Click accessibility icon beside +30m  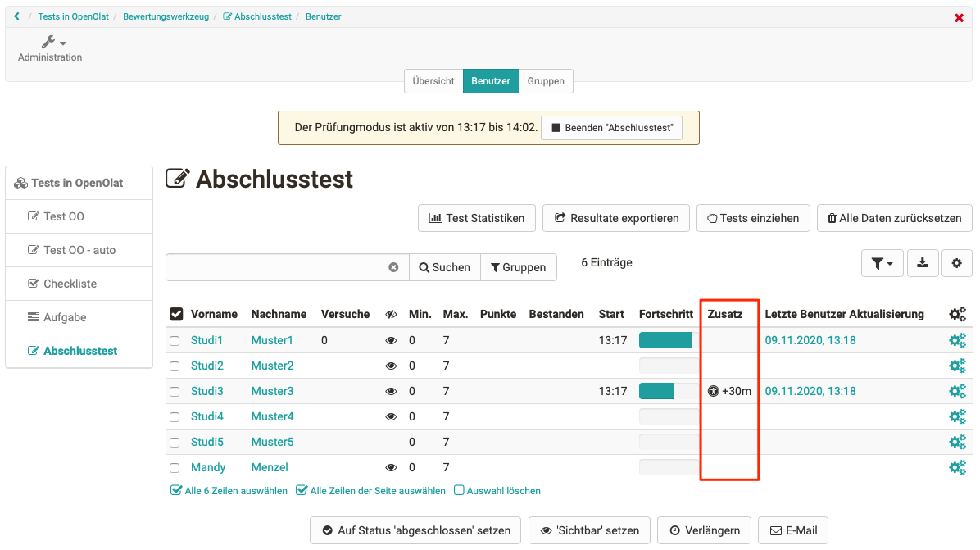point(713,392)
